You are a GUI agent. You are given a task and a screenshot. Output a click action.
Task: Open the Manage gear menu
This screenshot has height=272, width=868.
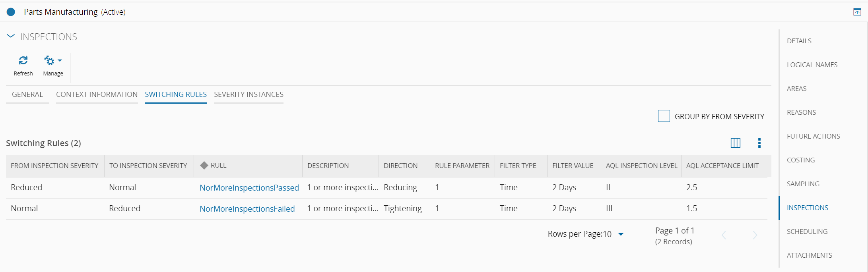(x=52, y=61)
